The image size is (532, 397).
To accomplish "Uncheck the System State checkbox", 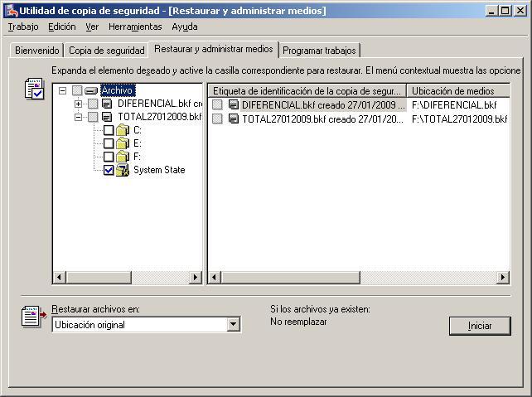I will (x=109, y=170).
